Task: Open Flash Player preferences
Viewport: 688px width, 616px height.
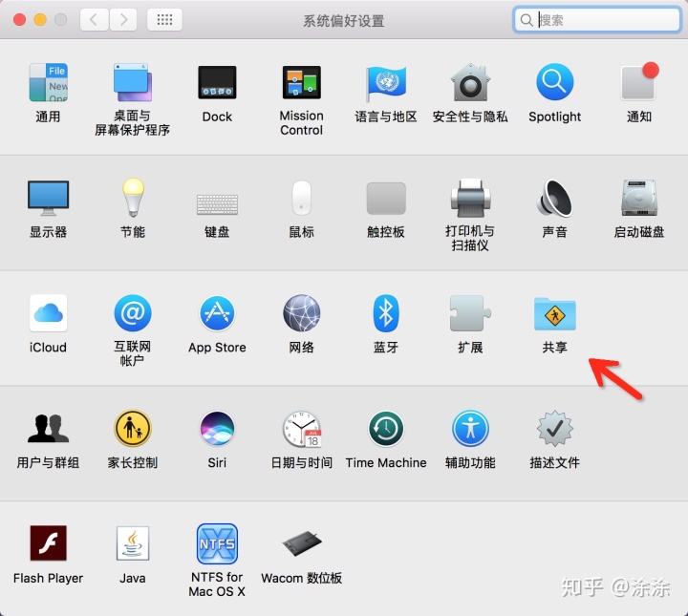Action: coord(49,543)
